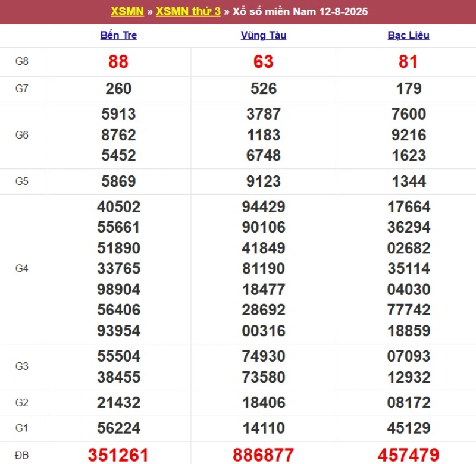Click G2 number 21432
Image resolution: width=476 pixels, height=464 pixels.
(118, 403)
